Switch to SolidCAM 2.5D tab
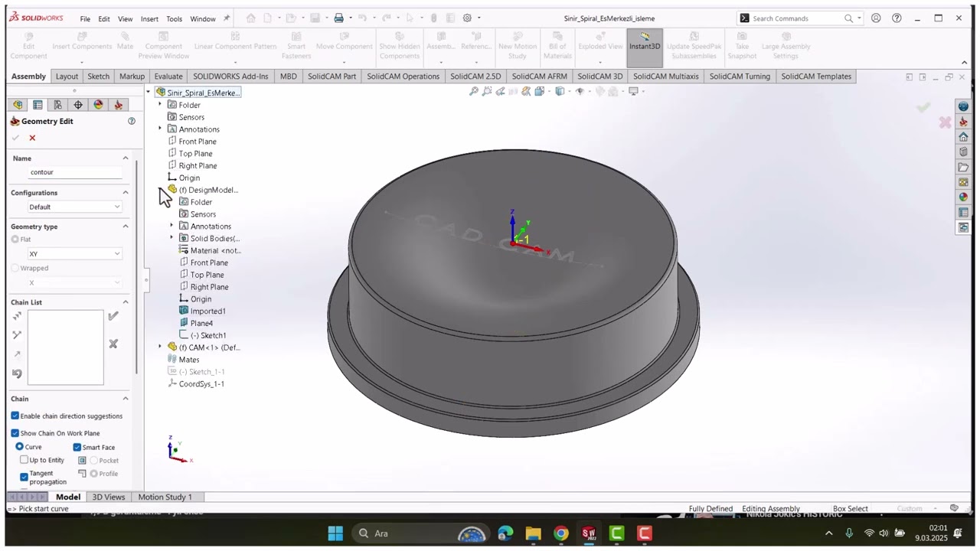Screen dimensions: 980x551 point(475,77)
